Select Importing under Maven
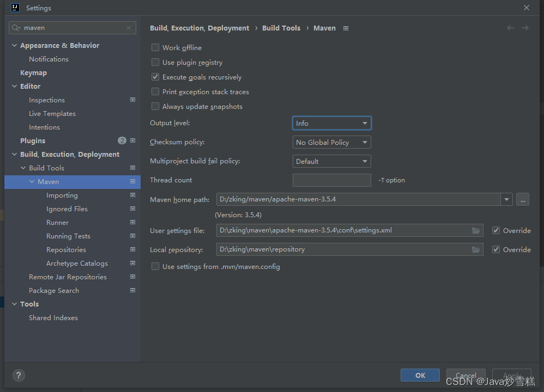 [62, 195]
